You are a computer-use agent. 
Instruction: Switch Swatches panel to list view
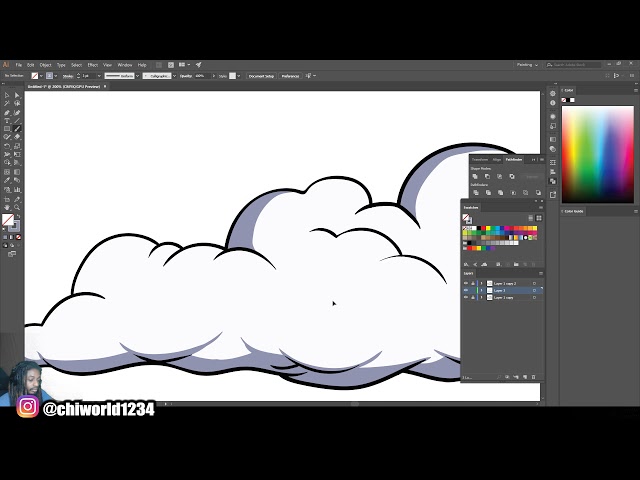tap(531, 218)
